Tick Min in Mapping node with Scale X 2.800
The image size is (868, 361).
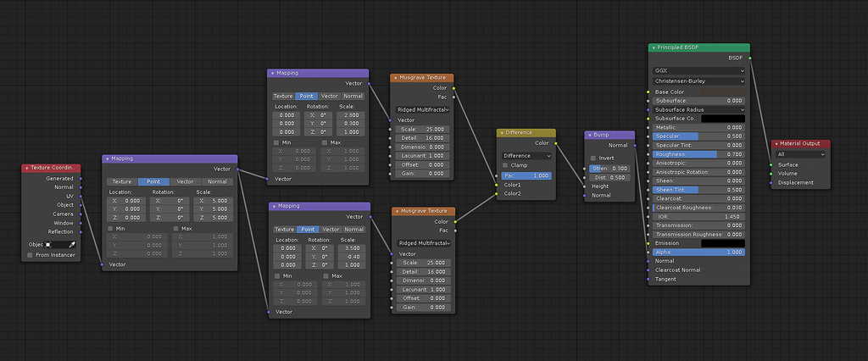tap(276, 142)
